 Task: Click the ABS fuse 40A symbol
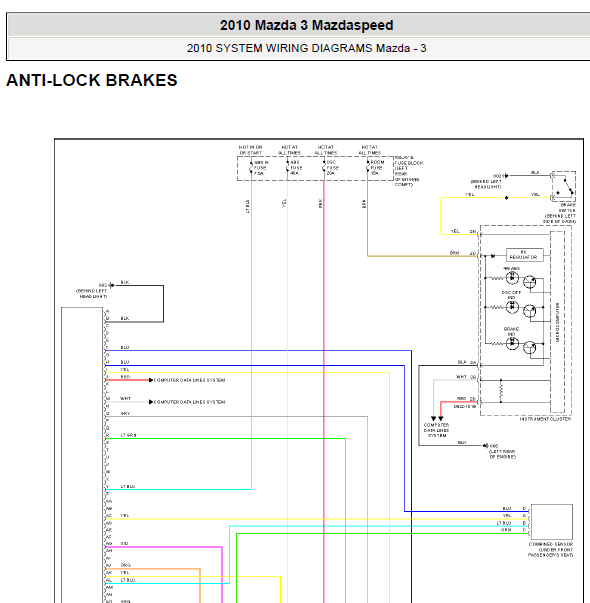(x=287, y=168)
